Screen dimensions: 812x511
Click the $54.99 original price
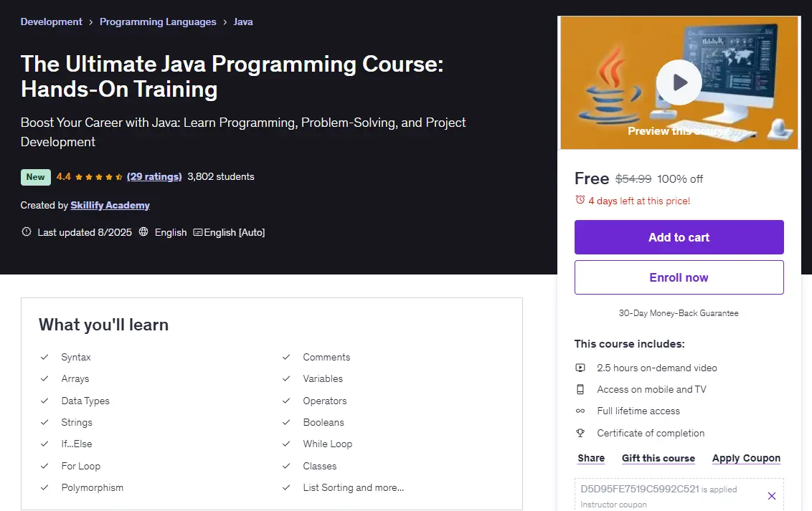pyautogui.click(x=633, y=179)
